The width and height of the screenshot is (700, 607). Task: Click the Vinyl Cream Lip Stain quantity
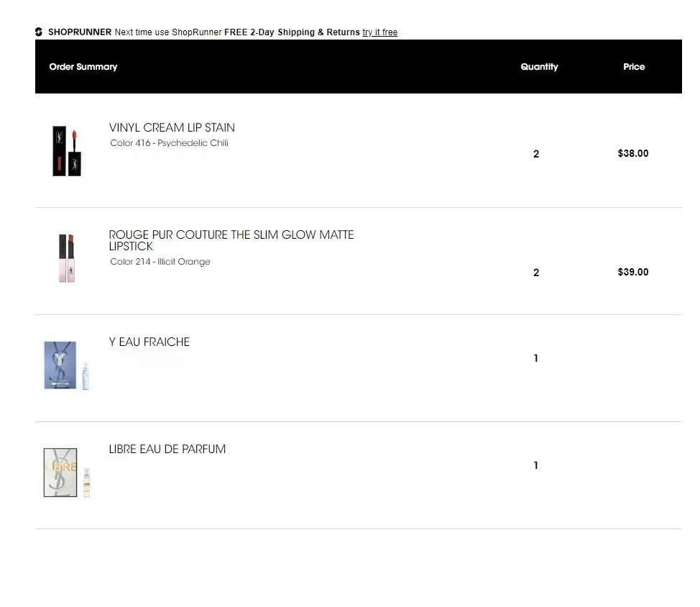pos(536,154)
